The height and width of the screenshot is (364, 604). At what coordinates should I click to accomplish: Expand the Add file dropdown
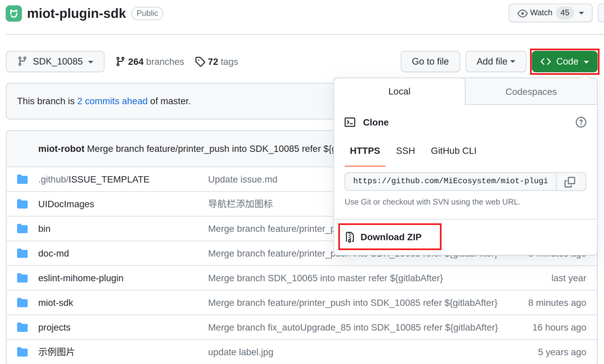click(x=496, y=61)
